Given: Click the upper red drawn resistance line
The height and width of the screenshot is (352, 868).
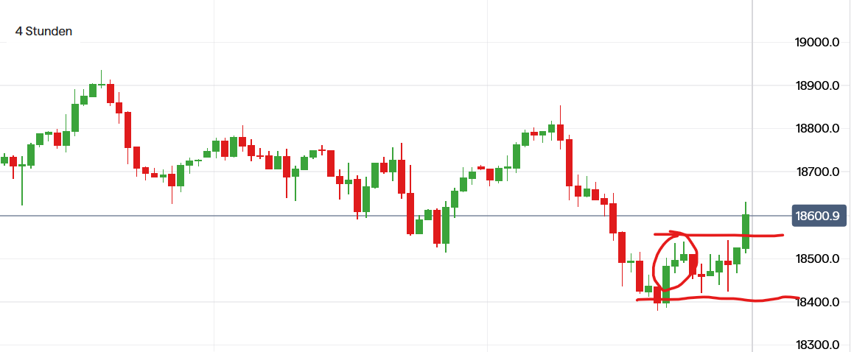Looking at the screenshot, I should (766, 236).
